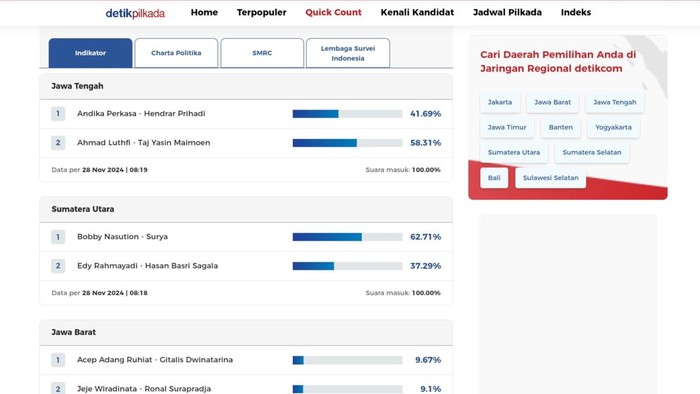Click Suara masuk 100.00% under Sumatera Utara
This screenshot has height=394, width=700.
[x=403, y=293]
